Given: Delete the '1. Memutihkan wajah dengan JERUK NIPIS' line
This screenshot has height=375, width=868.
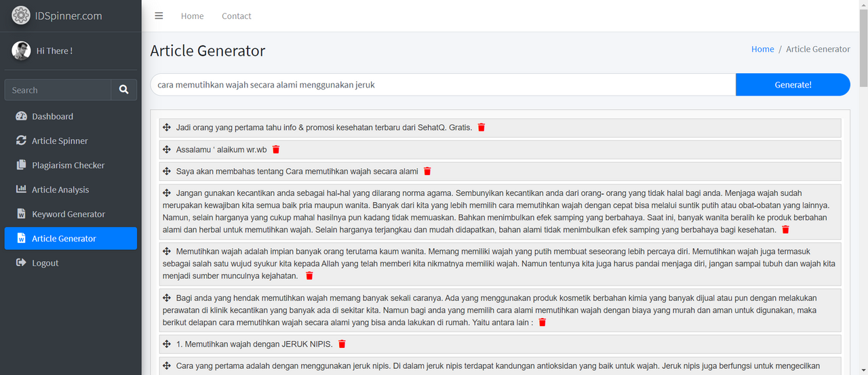Looking at the screenshot, I should pos(342,344).
